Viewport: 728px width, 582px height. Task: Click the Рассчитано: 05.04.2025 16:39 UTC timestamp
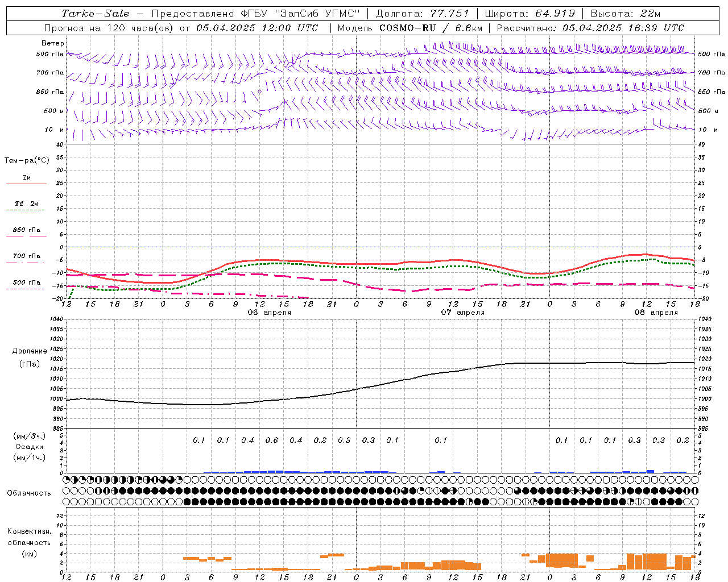pyautogui.click(x=590, y=28)
